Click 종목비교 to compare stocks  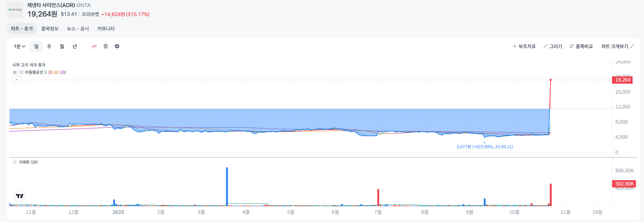581,46
